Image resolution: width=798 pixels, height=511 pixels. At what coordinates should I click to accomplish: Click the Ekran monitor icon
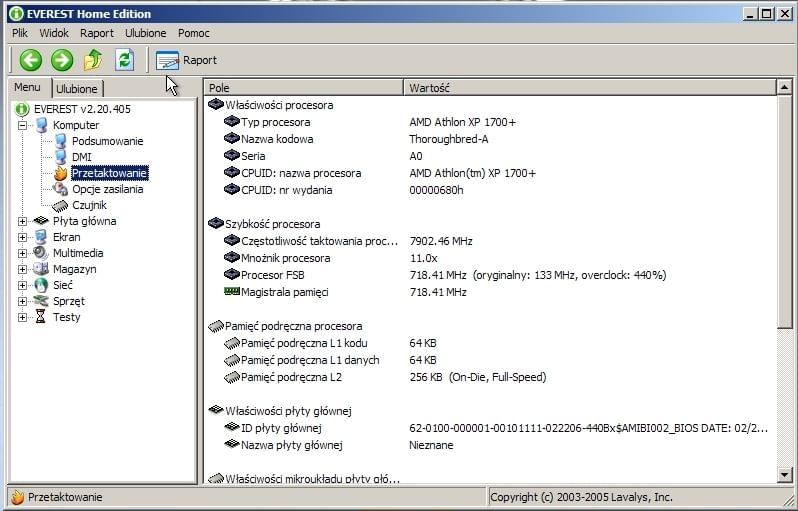(41, 237)
